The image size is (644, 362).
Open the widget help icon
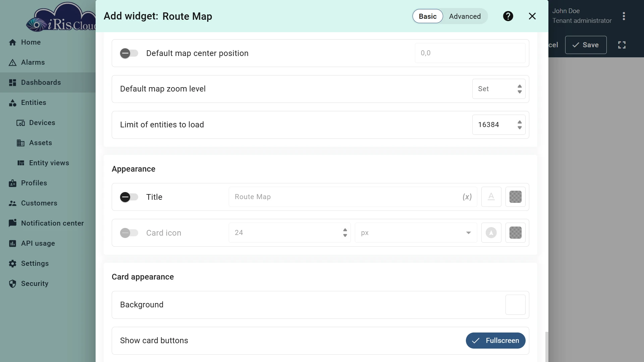click(x=508, y=16)
